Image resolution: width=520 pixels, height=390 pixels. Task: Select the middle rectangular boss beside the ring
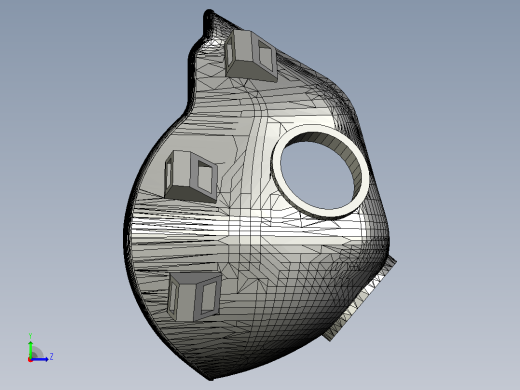[191, 177]
